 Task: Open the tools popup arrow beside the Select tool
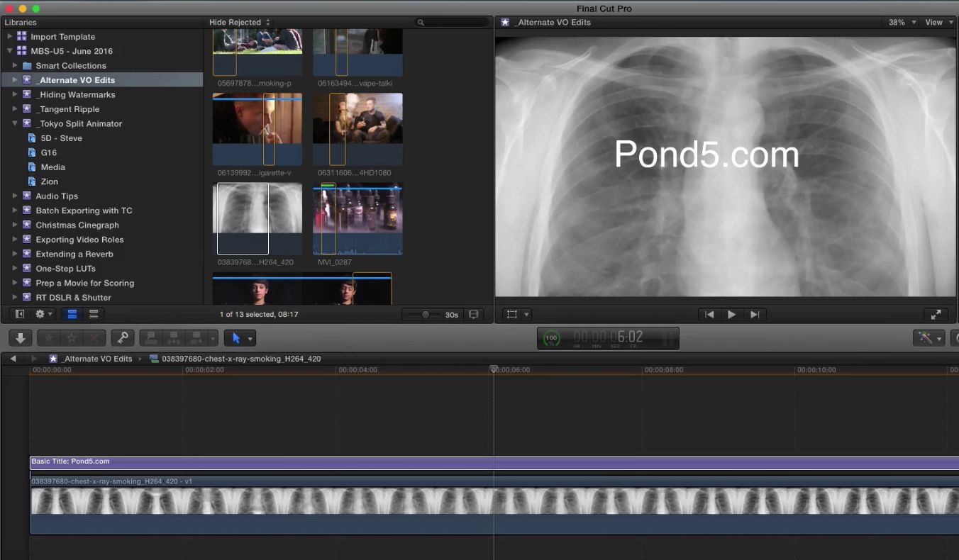[x=250, y=339]
